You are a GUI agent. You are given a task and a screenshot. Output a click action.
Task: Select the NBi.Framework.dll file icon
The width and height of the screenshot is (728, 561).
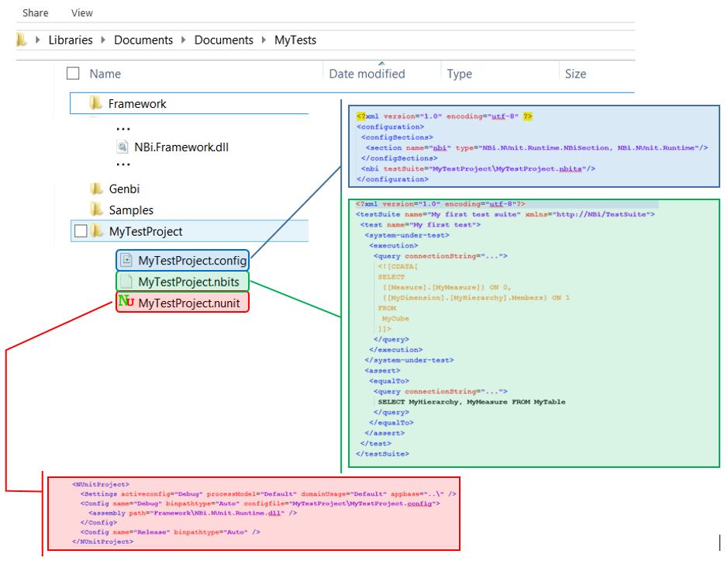pyautogui.click(x=122, y=147)
